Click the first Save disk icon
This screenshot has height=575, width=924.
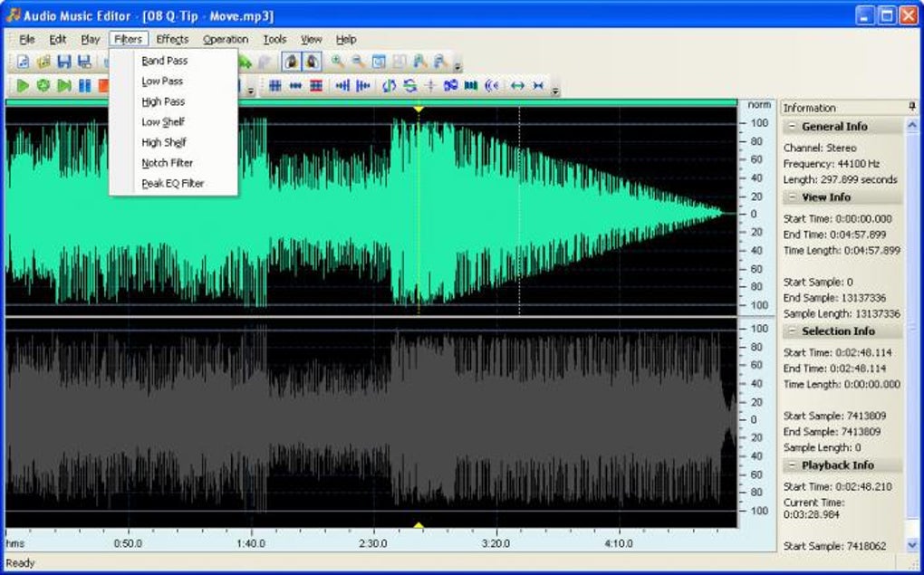click(x=64, y=62)
